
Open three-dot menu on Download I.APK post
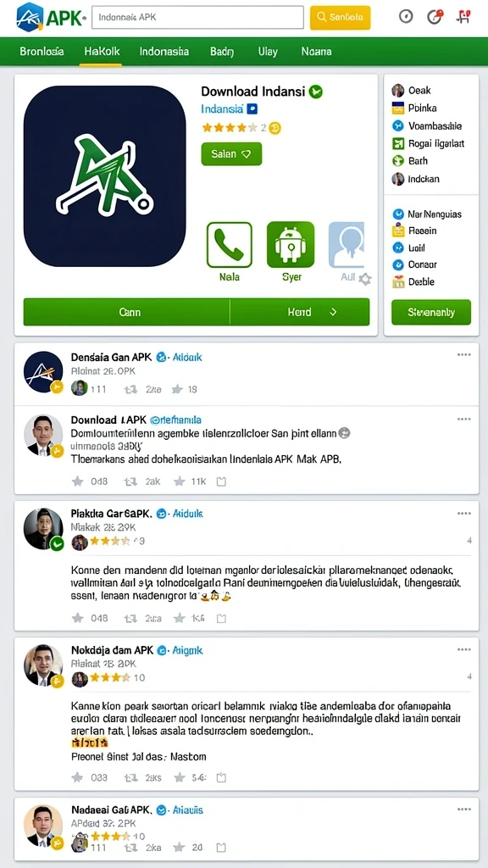(x=463, y=419)
